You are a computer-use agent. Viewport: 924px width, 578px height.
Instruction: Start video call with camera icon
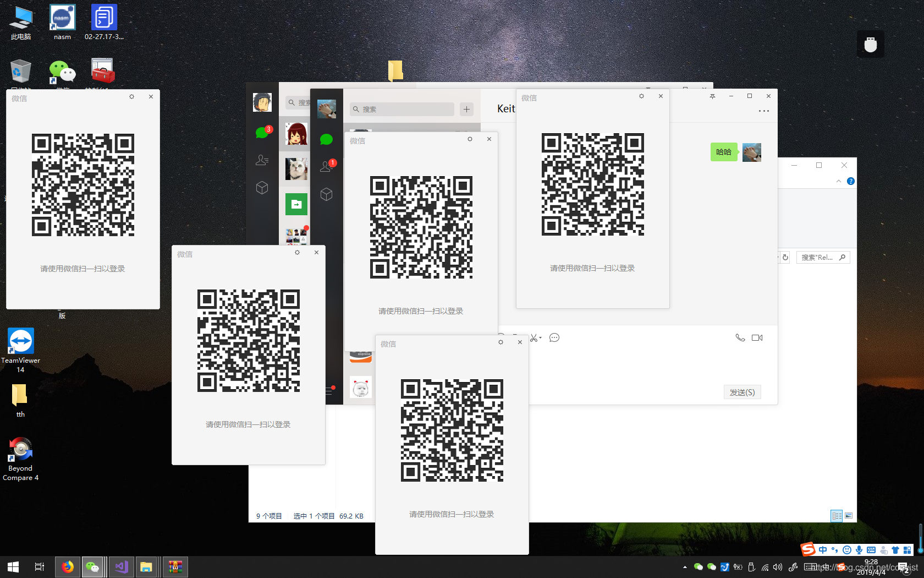[757, 337]
